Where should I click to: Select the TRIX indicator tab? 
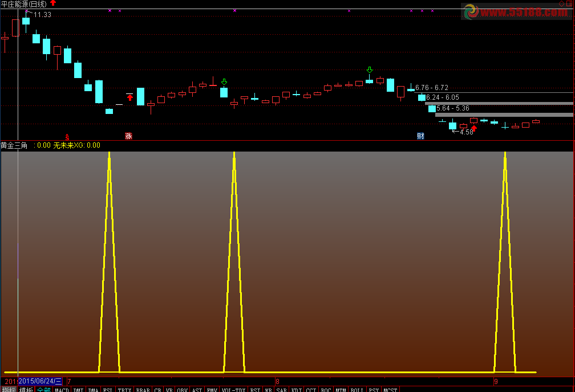(125, 390)
